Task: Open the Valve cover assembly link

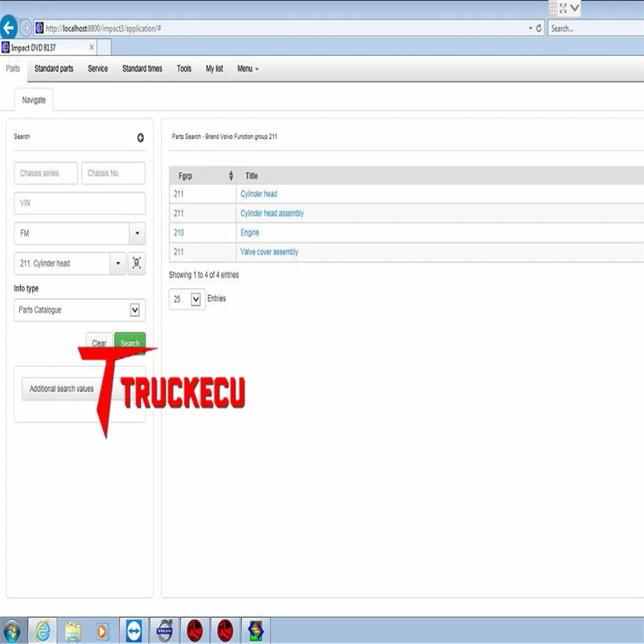Action: [269, 252]
